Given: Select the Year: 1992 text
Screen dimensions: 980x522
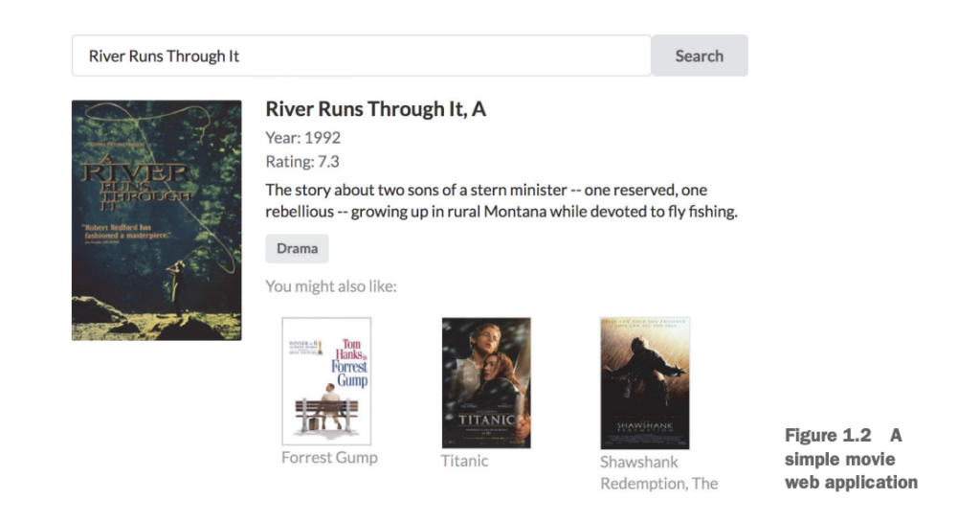Looking at the screenshot, I should coord(302,137).
